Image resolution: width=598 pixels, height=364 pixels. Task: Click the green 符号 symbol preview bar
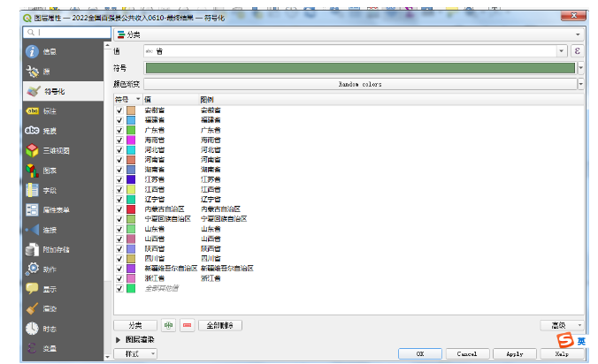pyautogui.click(x=360, y=68)
